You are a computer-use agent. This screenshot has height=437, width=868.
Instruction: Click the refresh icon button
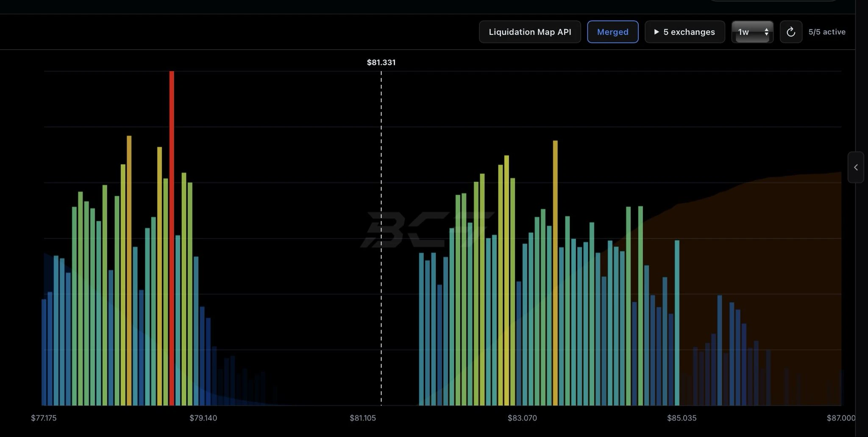tap(791, 32)
